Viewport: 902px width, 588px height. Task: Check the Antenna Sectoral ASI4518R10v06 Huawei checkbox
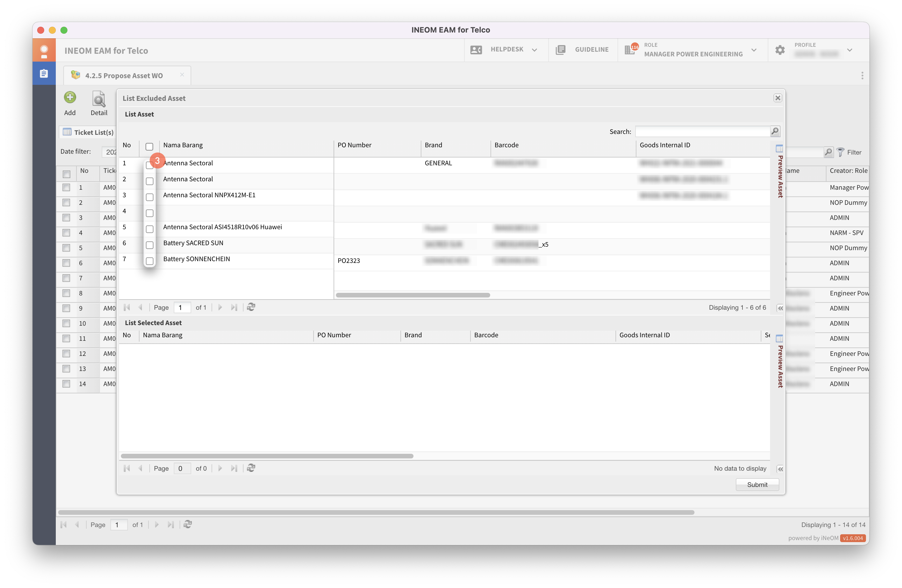150,229
